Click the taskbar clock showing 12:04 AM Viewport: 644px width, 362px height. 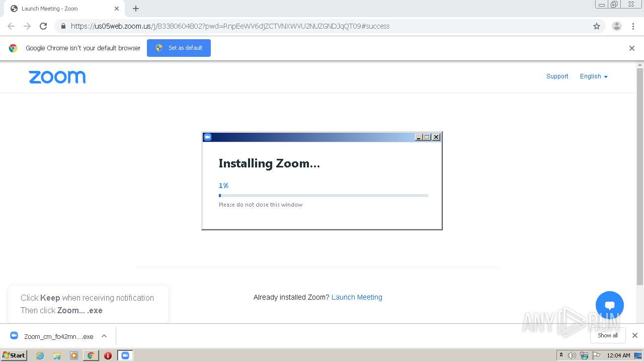(x=618, y=355)
